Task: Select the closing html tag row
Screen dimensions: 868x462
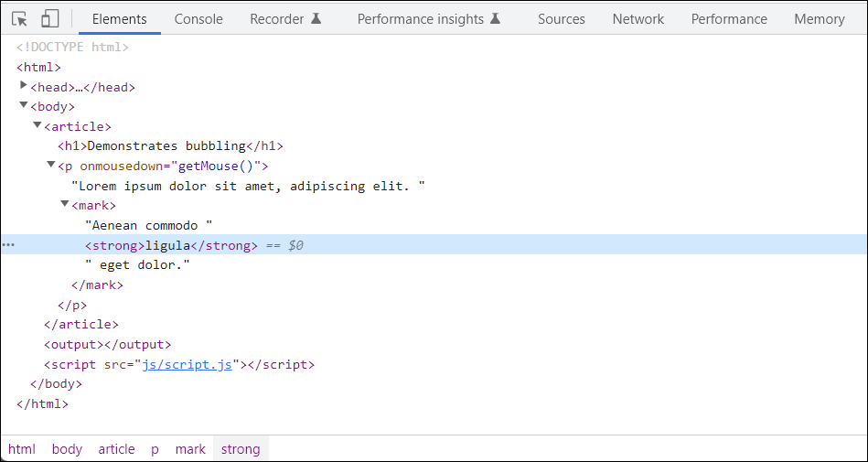Action: [42, 403]
